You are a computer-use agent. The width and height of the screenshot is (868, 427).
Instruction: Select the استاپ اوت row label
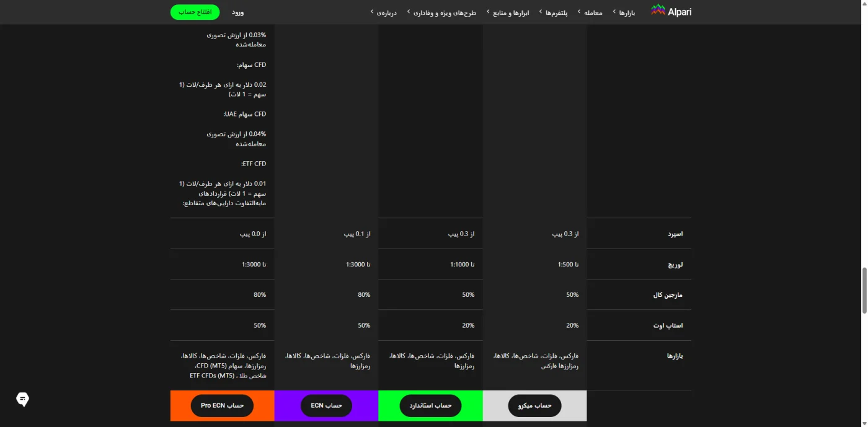pos(668,325)
